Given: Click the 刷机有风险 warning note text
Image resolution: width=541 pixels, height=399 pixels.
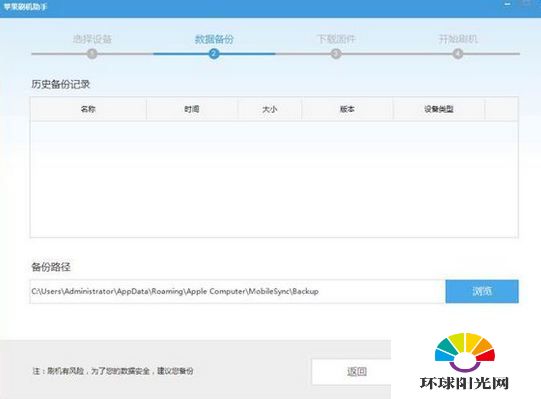Looking at the screenshot, I should coord(113,371).
